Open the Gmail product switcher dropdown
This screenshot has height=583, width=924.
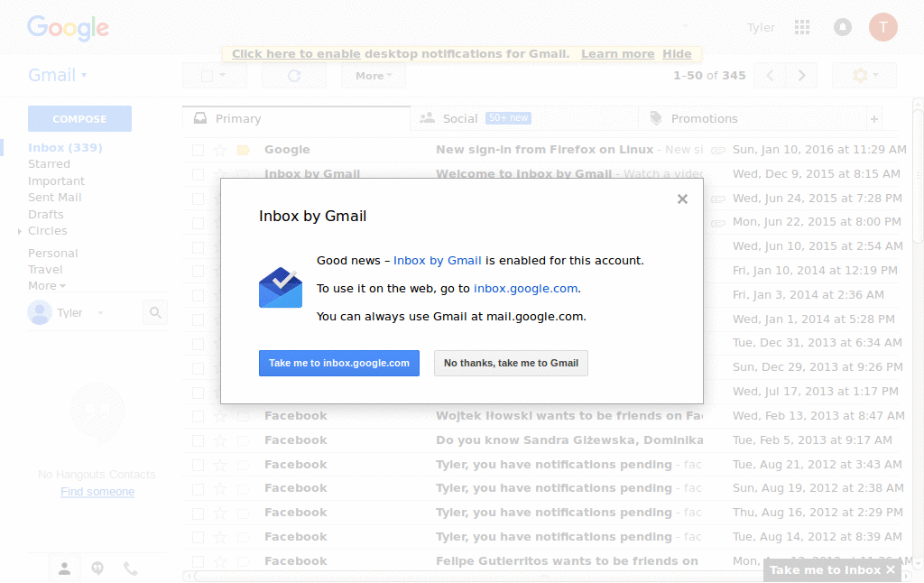57,75
